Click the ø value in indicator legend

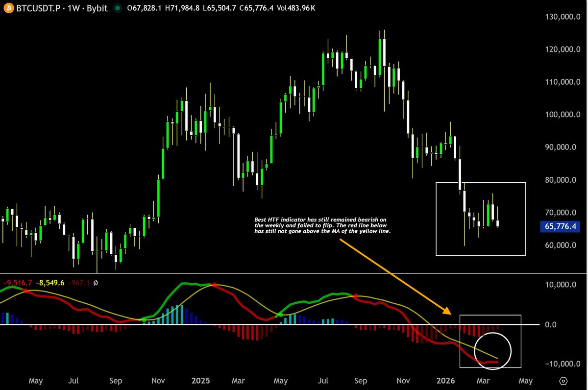coord(96,283)
